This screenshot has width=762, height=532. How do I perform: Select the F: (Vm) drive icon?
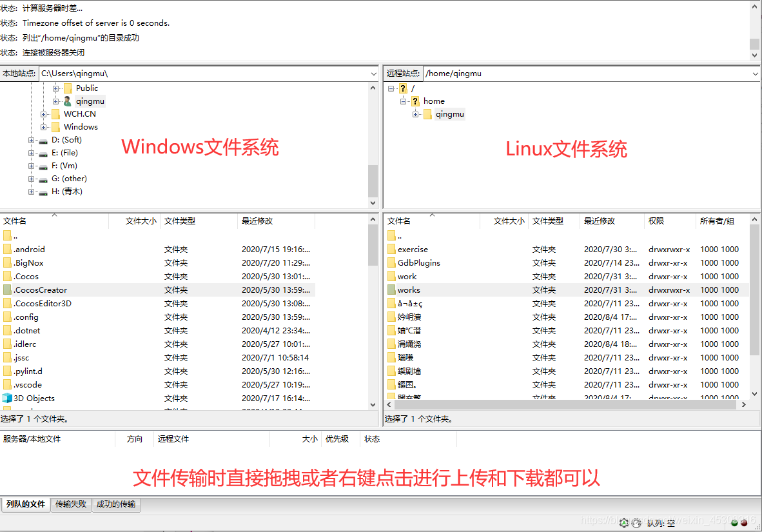[43, 166]
